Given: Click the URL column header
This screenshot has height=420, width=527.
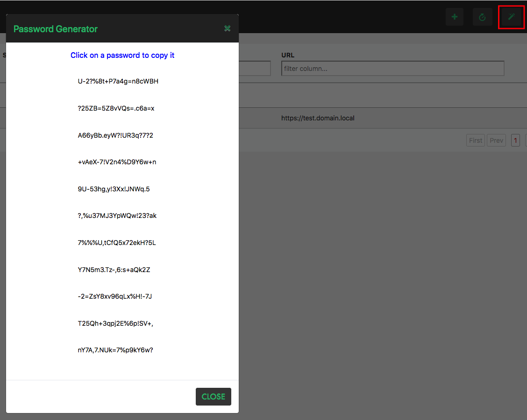Looking at the screenshot, I should [x=288, y=55].
